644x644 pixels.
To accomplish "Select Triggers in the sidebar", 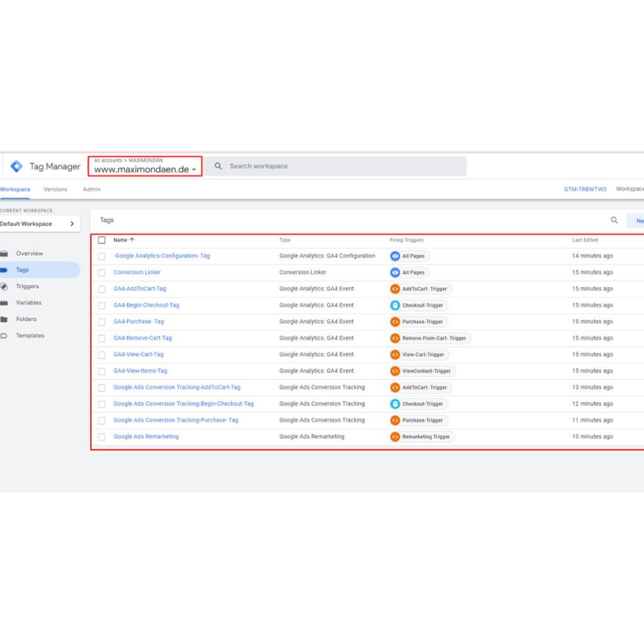I will 28,286.
